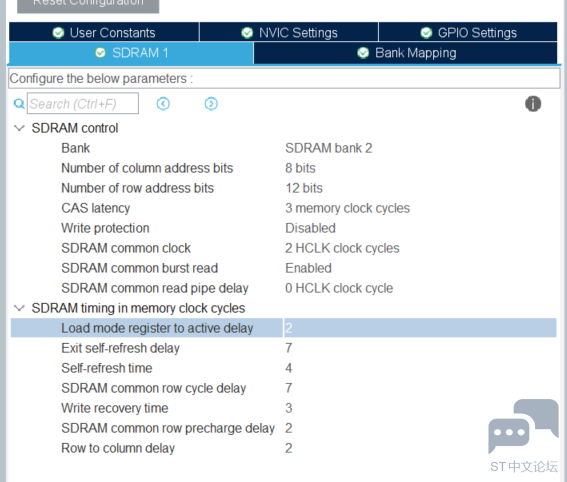Select the Row to column delay label

(118, 448)
